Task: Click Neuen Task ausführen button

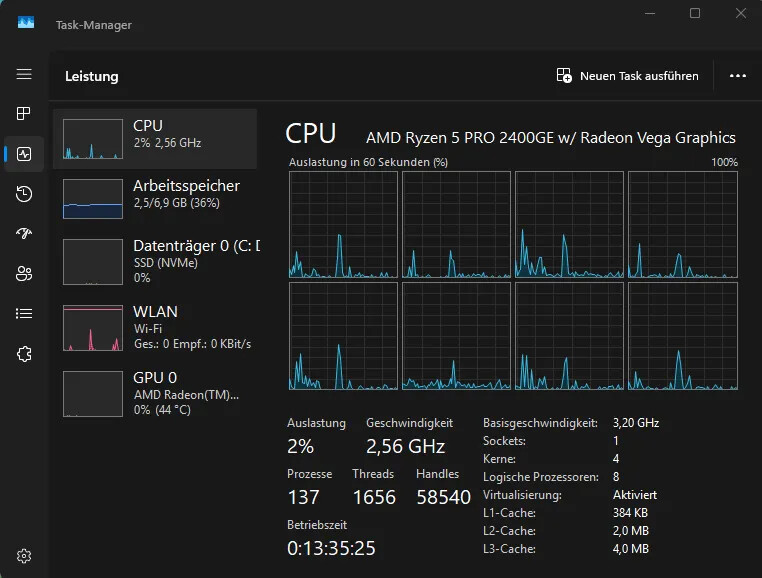Action: (x=627, y=76)
